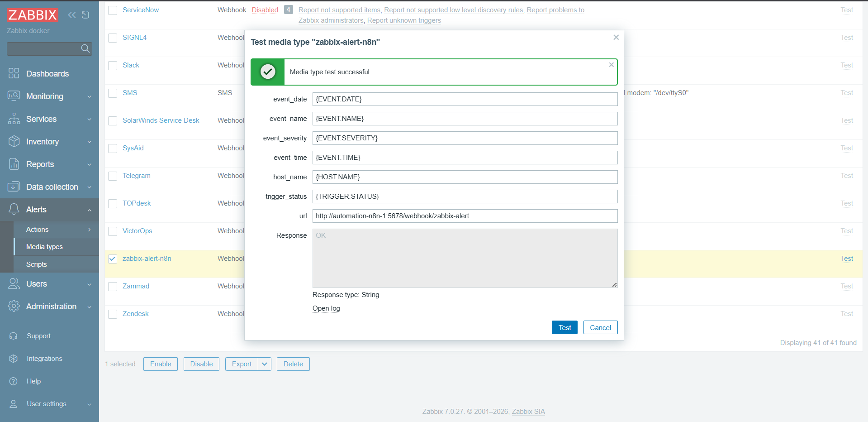This screenshot has width=868, height=422.
Task: Click the trigger_status input field
Action: [465, 197]
